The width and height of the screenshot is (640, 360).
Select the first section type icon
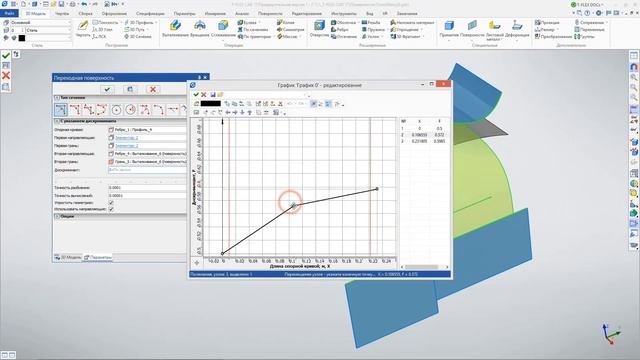(x=61, y=109)
